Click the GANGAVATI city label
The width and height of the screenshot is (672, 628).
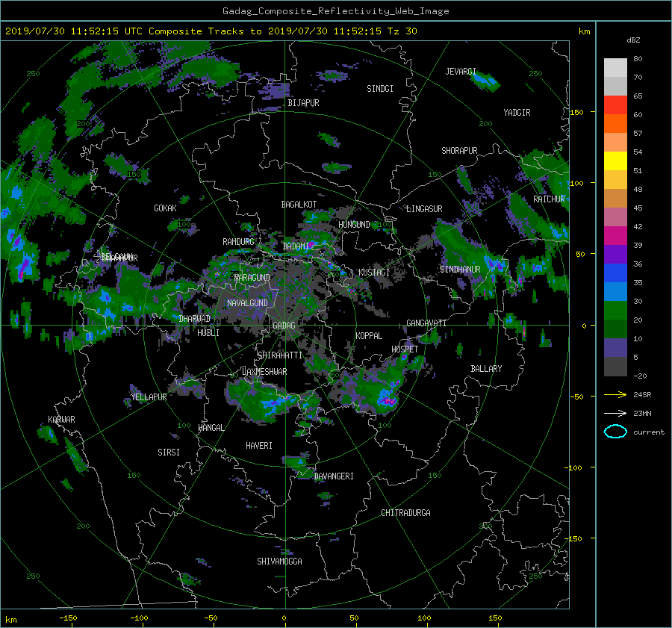[x=426, y=323]
